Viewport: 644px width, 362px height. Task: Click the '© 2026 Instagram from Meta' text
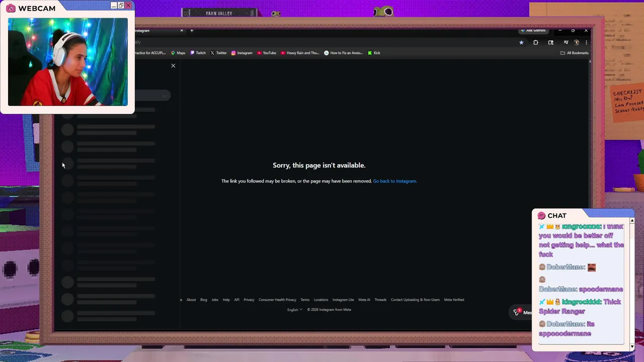329,310
